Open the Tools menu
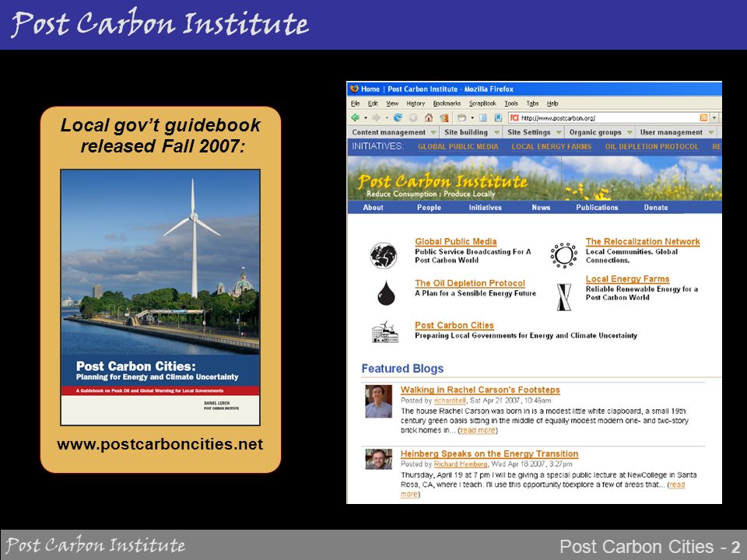This screenshot has height=560, width=747. [511, 103]
